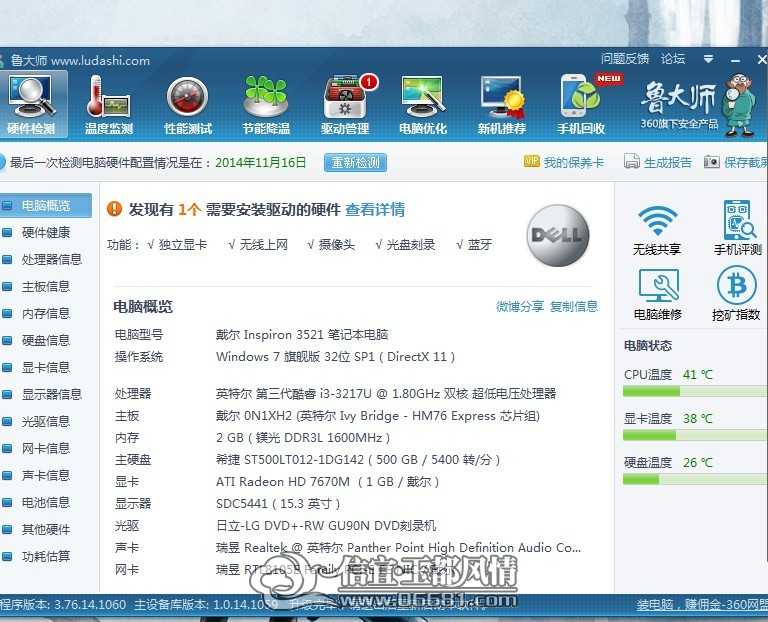This screenshot has width=768, height=622.
Task: Click the printer icon beside 生成报告
Action: tap(632, 161)
